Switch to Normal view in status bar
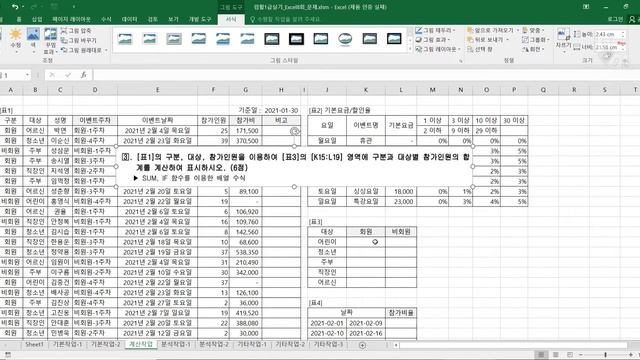 point(541,355)
